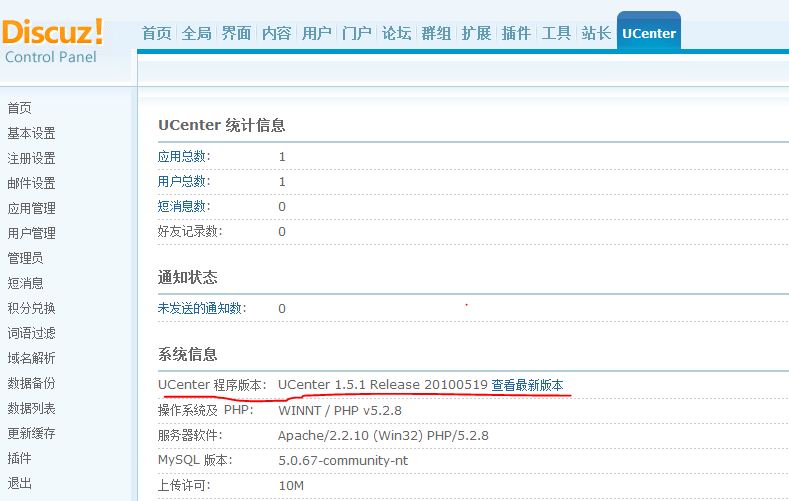Click the 短消息数 statistics link
789x501 pixels.
tap(184, 206)
